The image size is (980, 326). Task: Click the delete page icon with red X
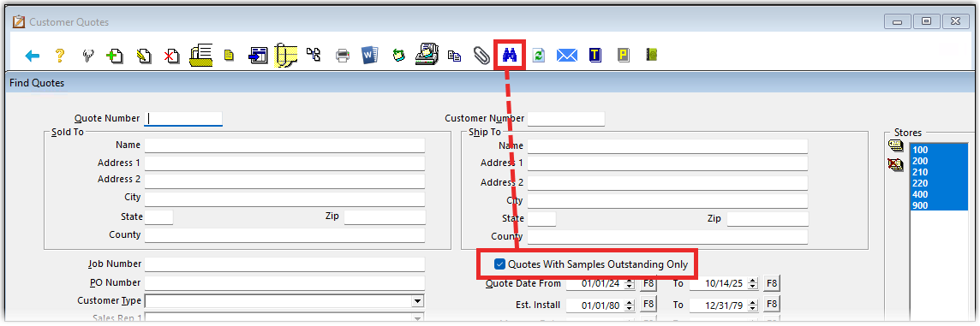(x=171, y=56)
